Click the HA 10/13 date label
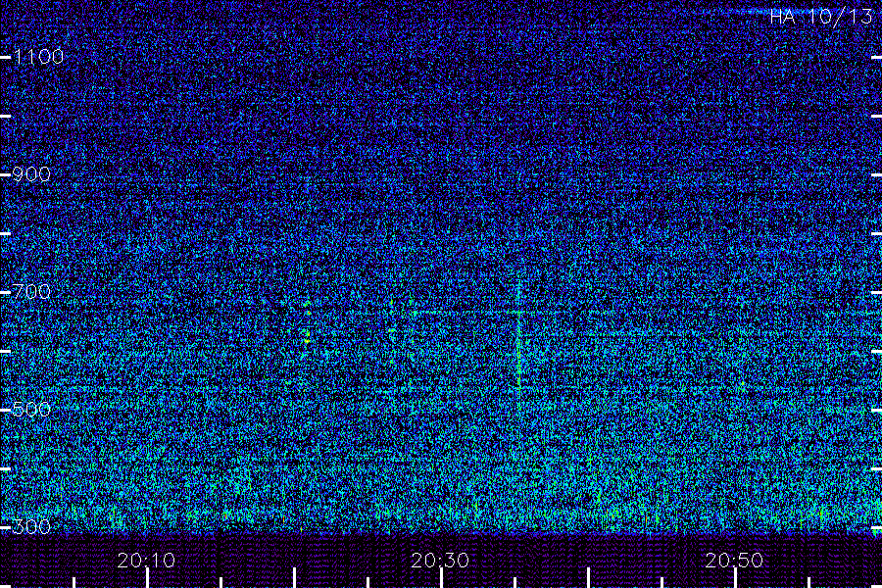This screenshot has width=882, height=588. [x=820, y=17]
